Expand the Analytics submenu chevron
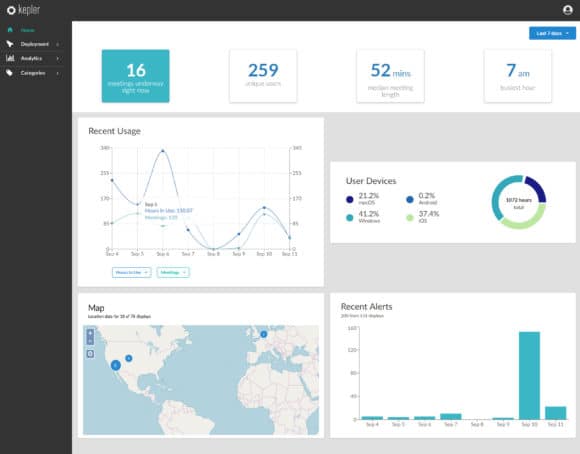 tap(57, 58)
